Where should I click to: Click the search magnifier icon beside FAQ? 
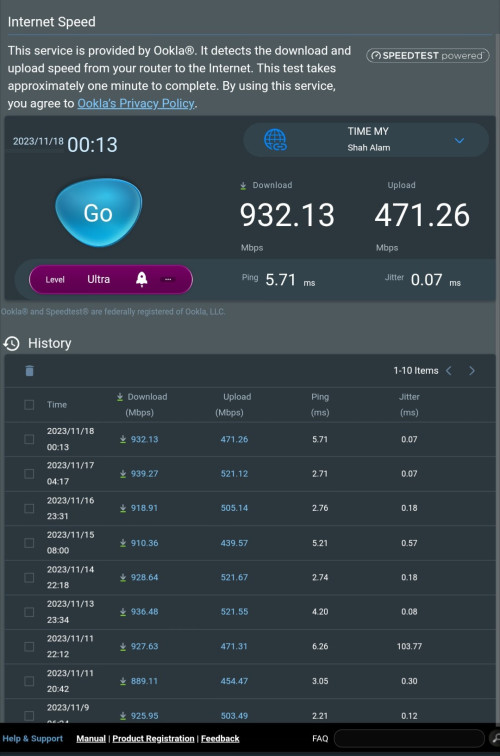point(495,738)
